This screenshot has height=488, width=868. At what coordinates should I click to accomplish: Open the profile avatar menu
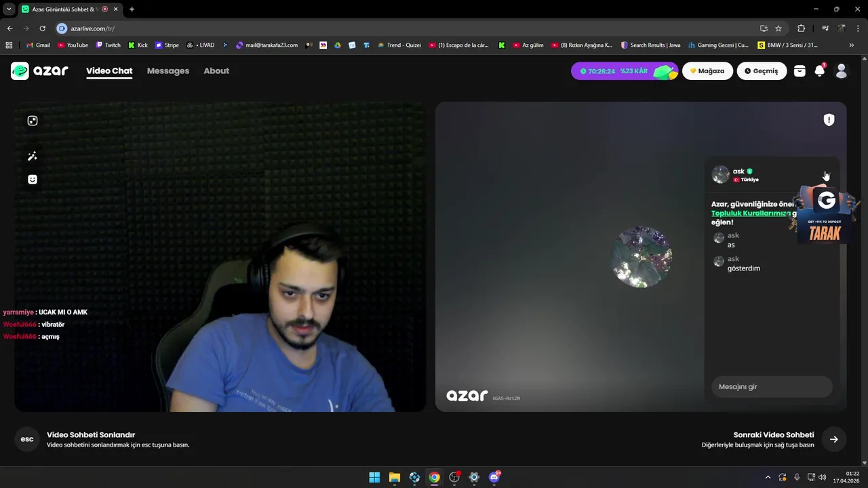pyautogui.click(x=842, y=70)
